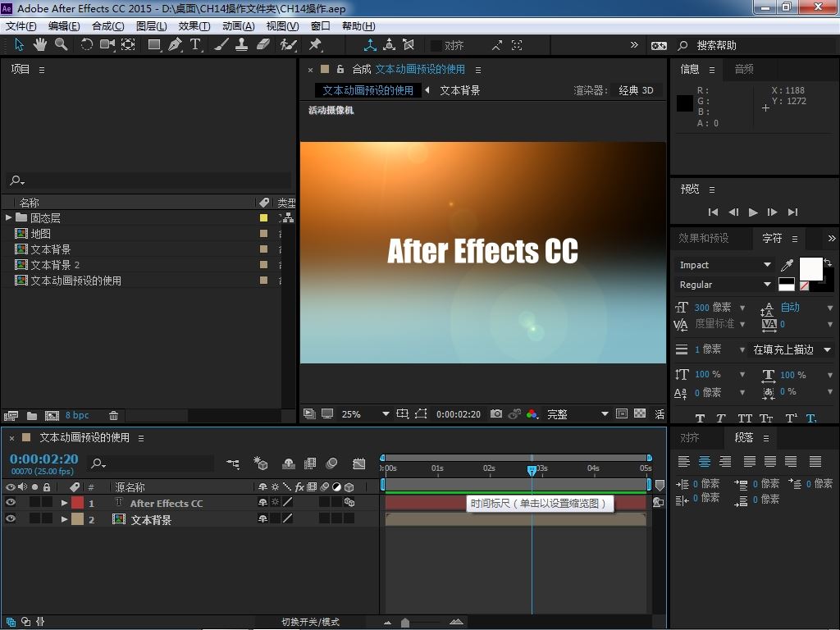
Task: Jump to first frame in Preview
Action: point(713,212)
